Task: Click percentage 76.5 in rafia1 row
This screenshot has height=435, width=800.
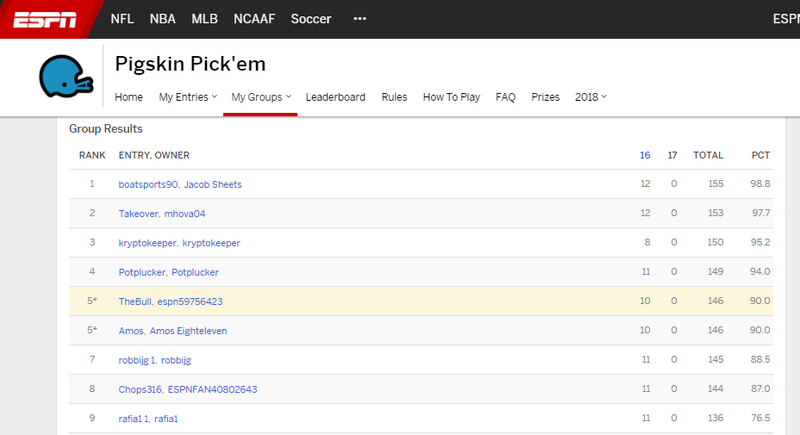Action: [x=760, y=418]
